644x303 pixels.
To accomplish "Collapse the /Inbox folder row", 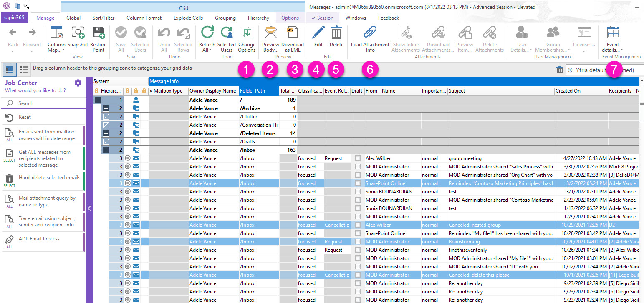I will pyautogui.click(x=105, y=150).
